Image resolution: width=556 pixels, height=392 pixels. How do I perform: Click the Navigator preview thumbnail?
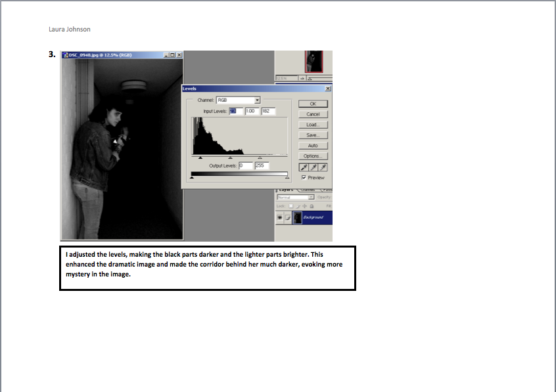tap(314, 61)
